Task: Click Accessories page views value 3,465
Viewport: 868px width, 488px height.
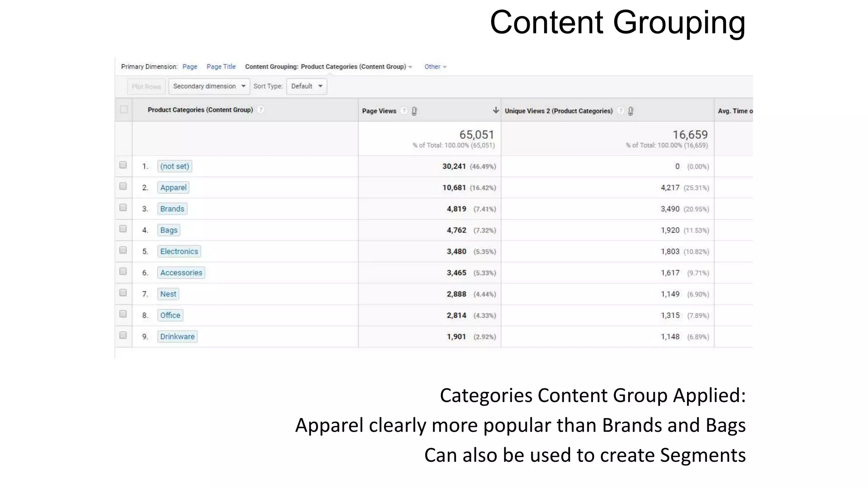Action: coord(456,273)
